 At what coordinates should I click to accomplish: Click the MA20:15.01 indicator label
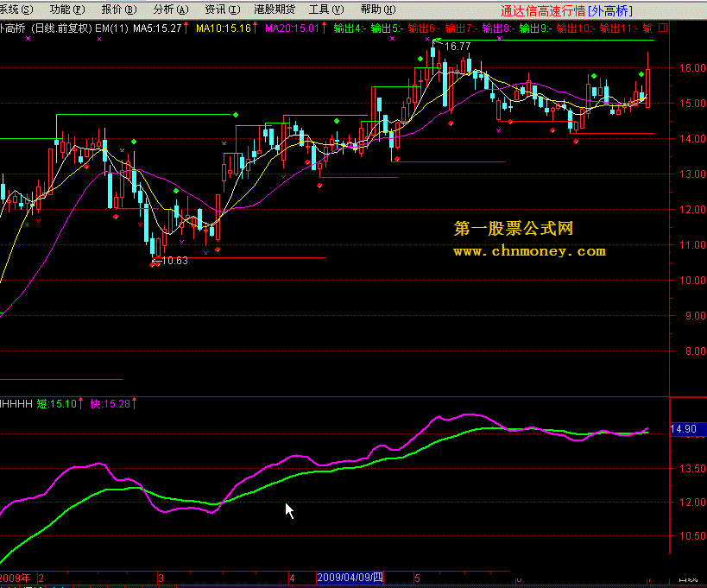(x=292, y=28)
